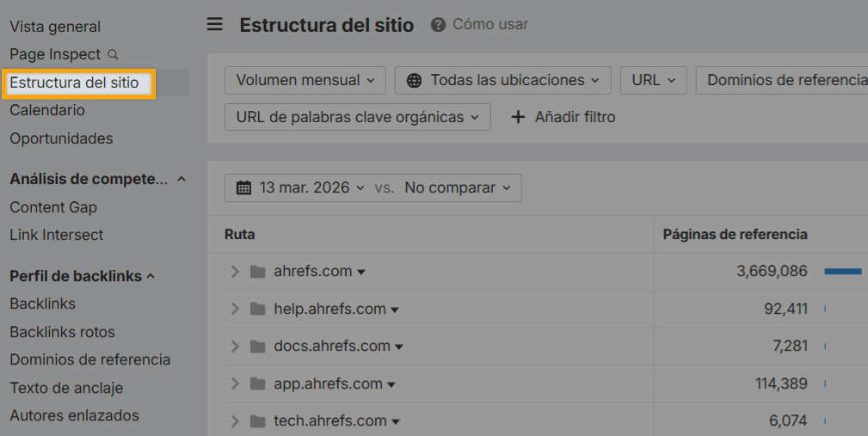Click the blue bar in ahrefs.com row
The height and width of the screenshot is (436, 868).
coord(843,271)
